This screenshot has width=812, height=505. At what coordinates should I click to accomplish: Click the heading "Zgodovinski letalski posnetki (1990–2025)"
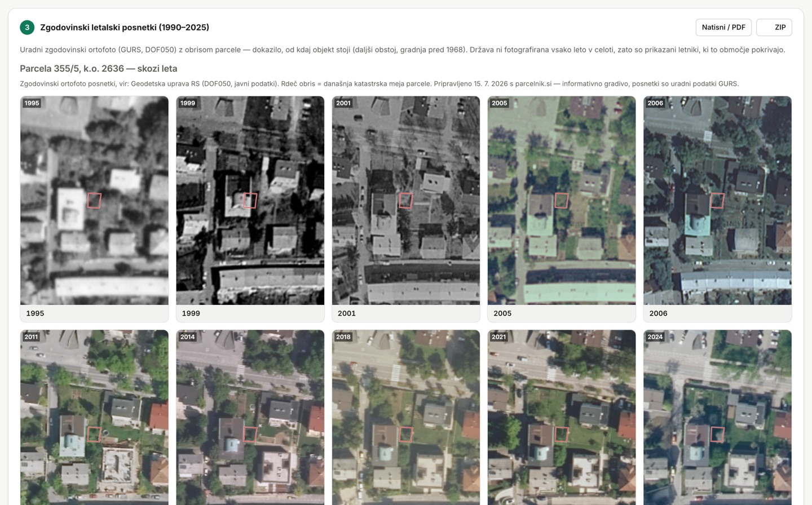125,27
